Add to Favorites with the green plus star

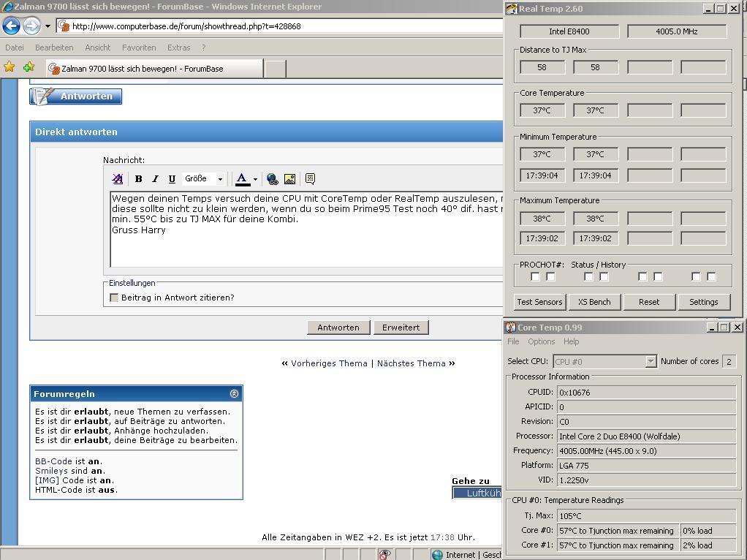tap(29, 67)
